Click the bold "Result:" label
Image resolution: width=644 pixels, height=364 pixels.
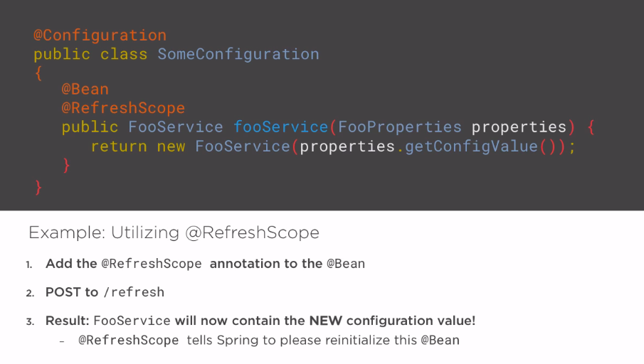point(68,321)
